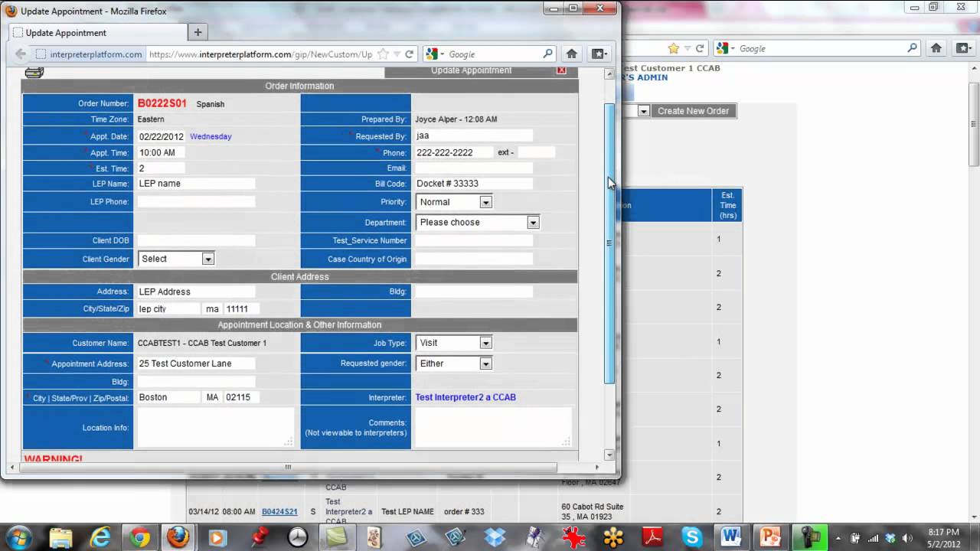The image size is (980, 551).
Task: Click Create New Order button
Action: 693,111
